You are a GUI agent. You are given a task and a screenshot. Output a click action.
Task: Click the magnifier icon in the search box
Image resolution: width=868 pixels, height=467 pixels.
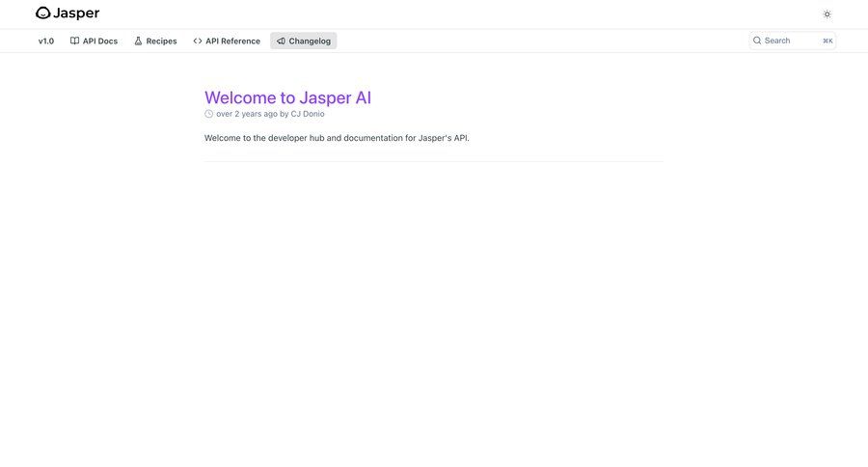[757, 41]
